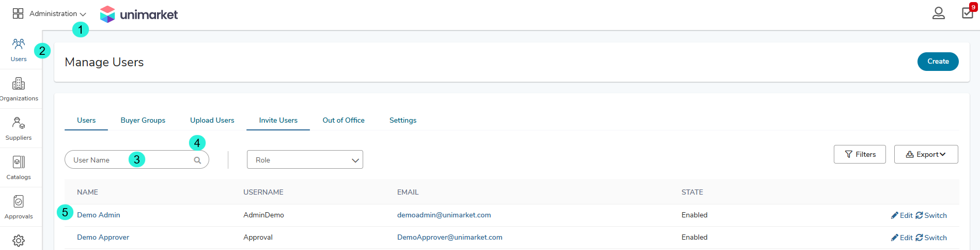
Task: Open the Filters button
Action: (x=860, y=154)
